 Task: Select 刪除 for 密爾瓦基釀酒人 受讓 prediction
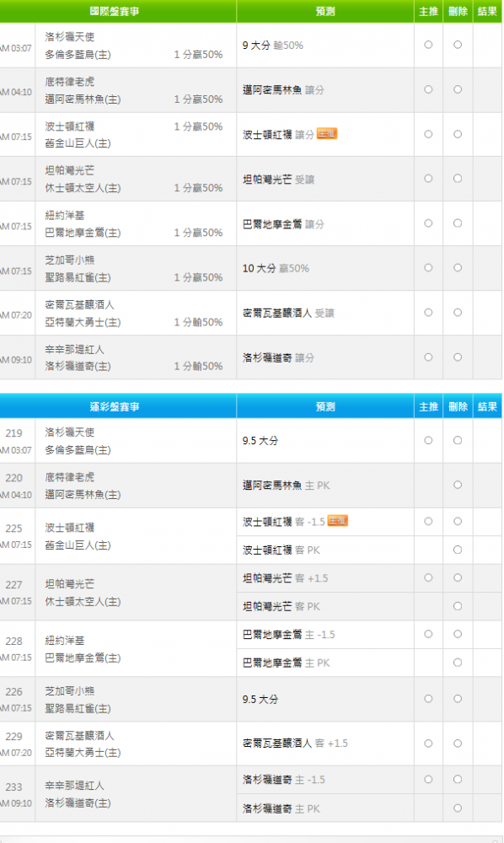pos(458,313)
